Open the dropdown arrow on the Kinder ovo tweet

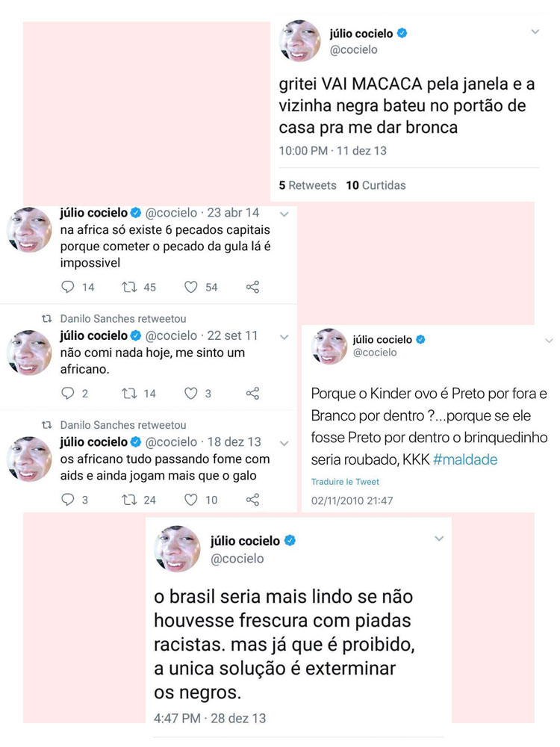pyautogui.click(x=550, y=340)
